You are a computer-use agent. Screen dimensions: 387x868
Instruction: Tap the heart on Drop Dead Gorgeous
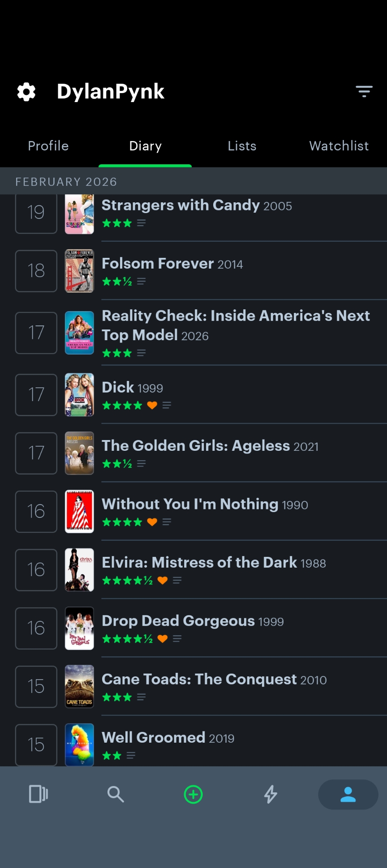(163, 638)
